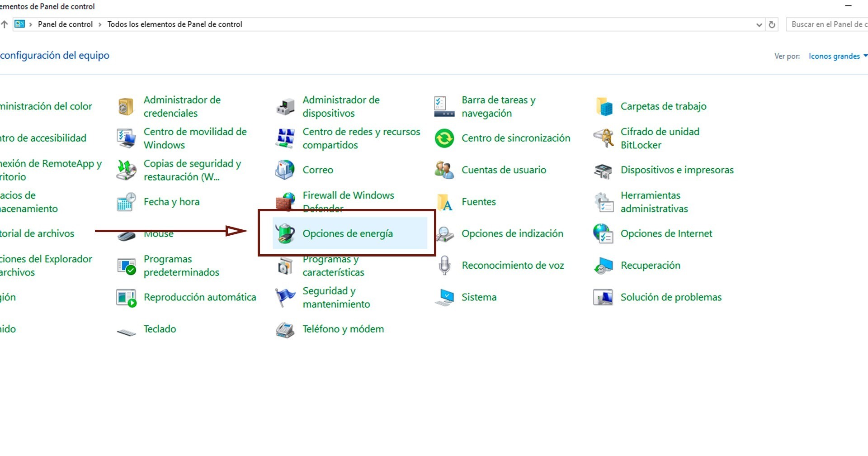
Task: Click the refresh button in address bar
Action: [772, 25]
